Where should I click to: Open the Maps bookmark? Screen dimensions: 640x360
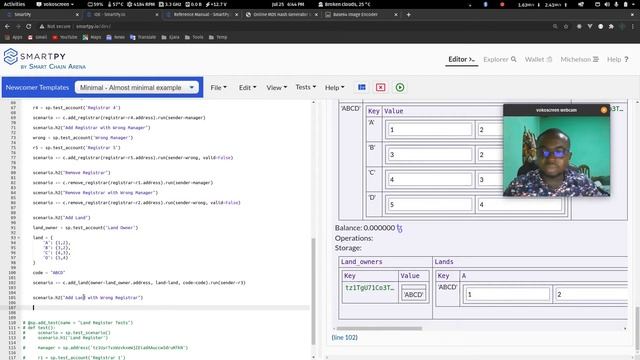[92, 37]
